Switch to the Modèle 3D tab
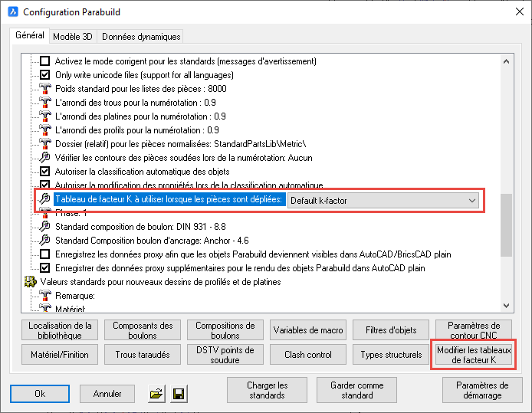532x413 pixels. 74,37
